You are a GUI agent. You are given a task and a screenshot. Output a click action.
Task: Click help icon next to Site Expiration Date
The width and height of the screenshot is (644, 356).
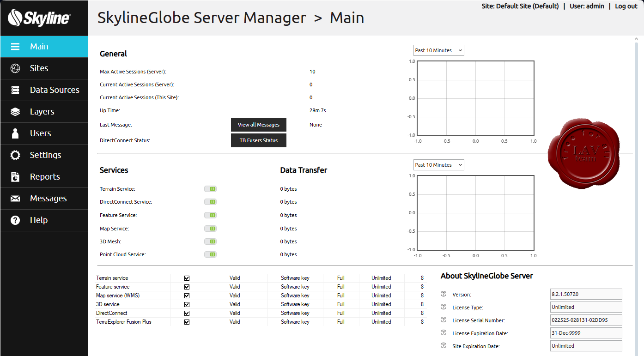tap(444, 346)
